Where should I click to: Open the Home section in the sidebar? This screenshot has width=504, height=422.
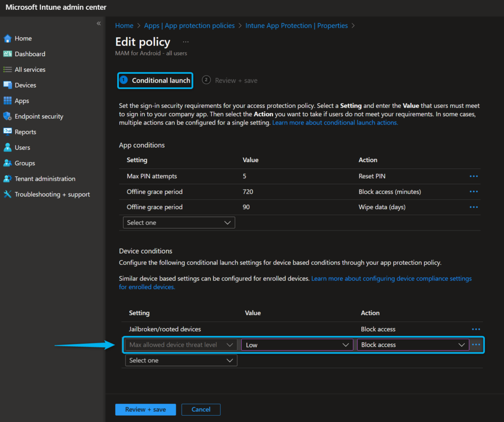[x=23, y=38]
